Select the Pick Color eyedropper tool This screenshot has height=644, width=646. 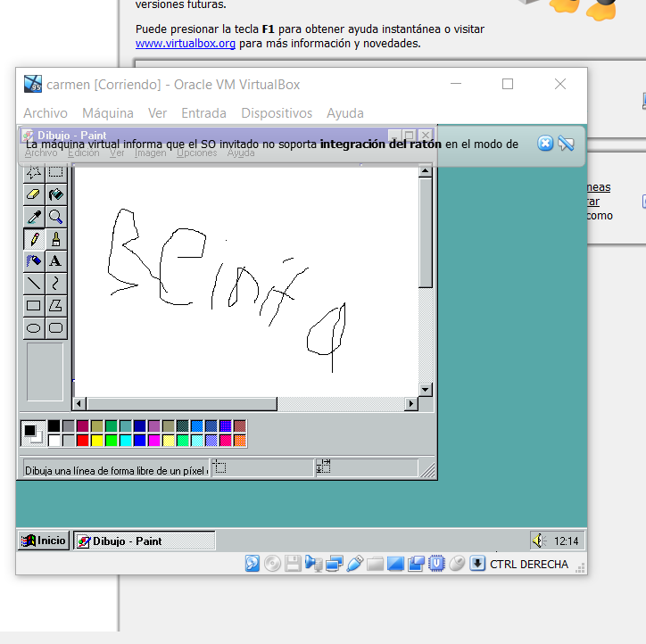click(34, 216)
